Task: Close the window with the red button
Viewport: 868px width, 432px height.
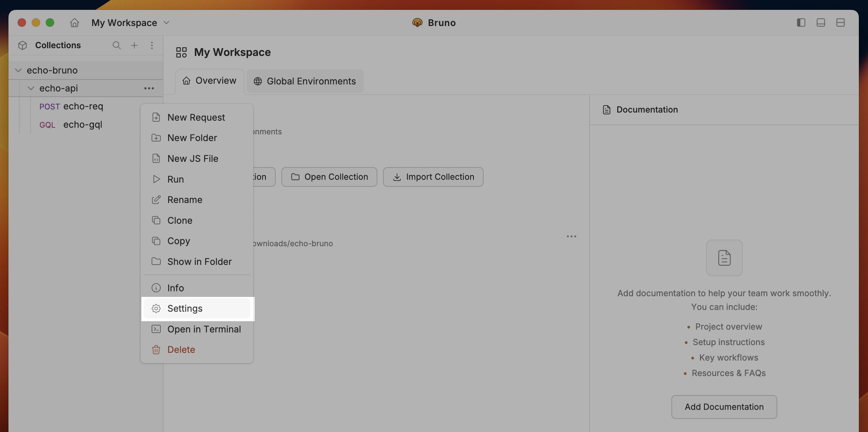Action: (x=22, y=23)
